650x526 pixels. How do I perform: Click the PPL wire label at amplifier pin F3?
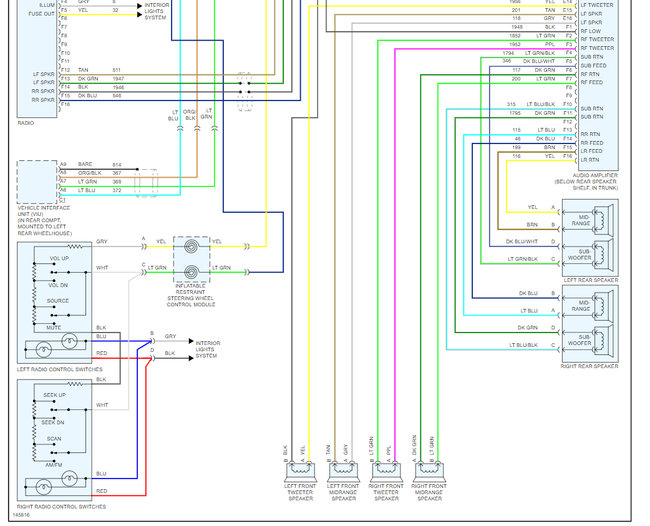coord(550,44)
